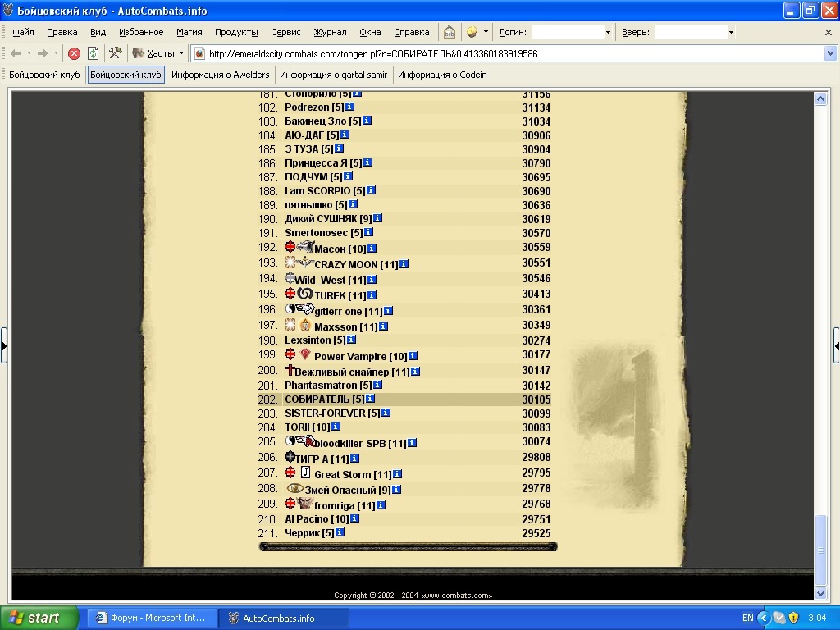Click the yin-yang icon before gitlerr one
The height and width of the screenshot is (630, 840).
290,308
